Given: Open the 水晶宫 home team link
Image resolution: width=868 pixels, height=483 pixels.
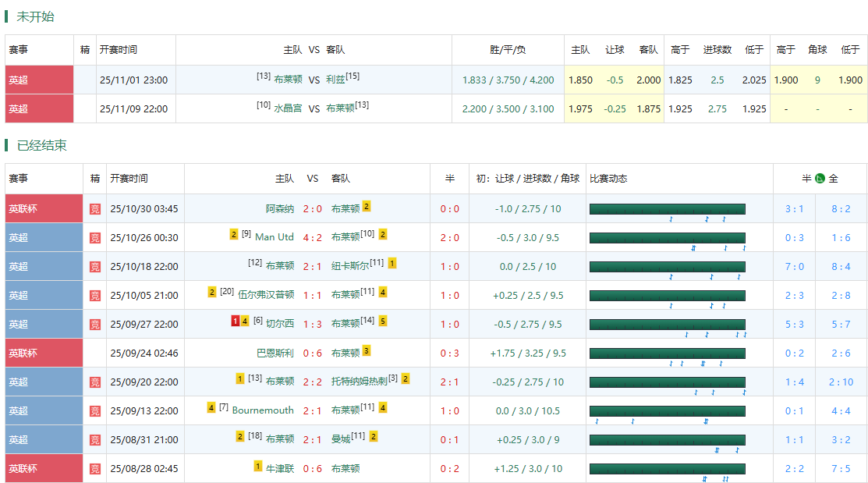Looking at the screenshot, I should click(x=288, y=108).
